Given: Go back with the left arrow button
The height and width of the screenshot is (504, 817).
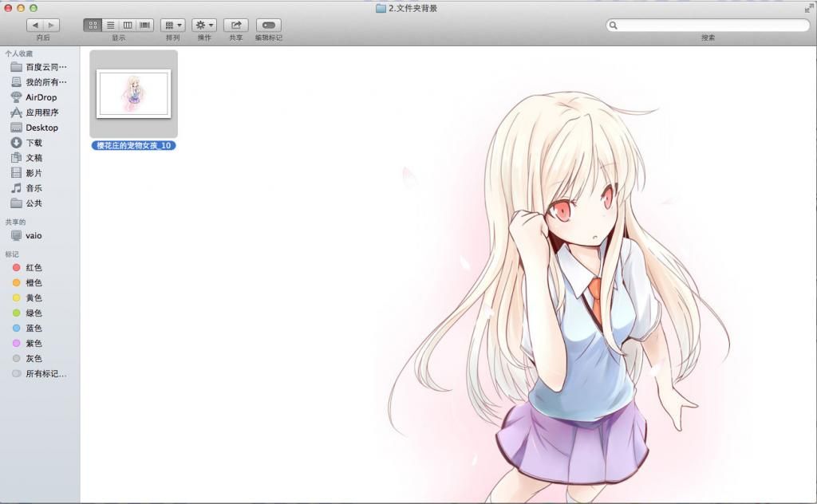Looking at the screenshot, I should click(x=35, y=26).
